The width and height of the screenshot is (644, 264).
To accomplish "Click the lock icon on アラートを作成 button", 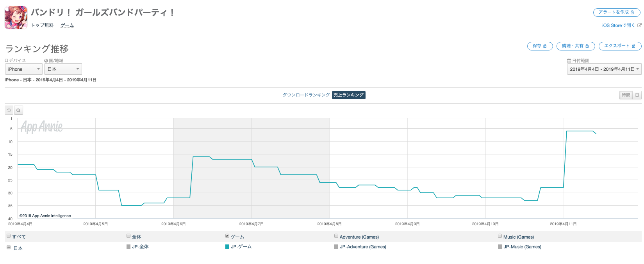I will (x=632, y=13).
